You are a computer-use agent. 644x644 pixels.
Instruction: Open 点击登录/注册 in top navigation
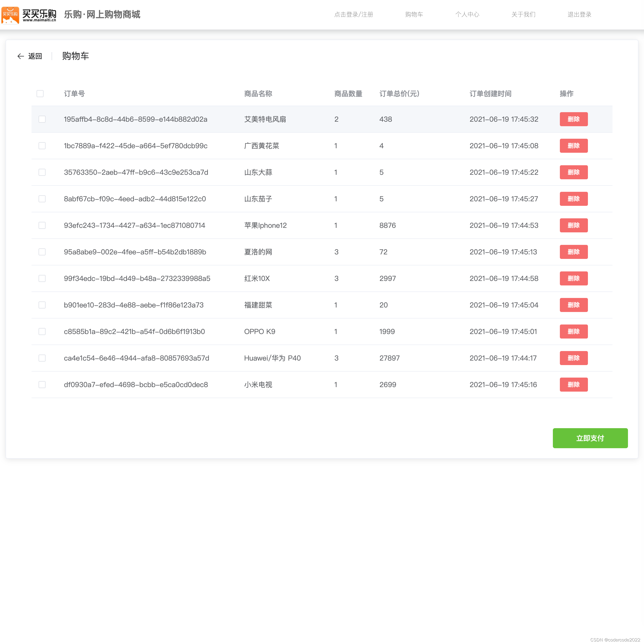tap(353, 14)
